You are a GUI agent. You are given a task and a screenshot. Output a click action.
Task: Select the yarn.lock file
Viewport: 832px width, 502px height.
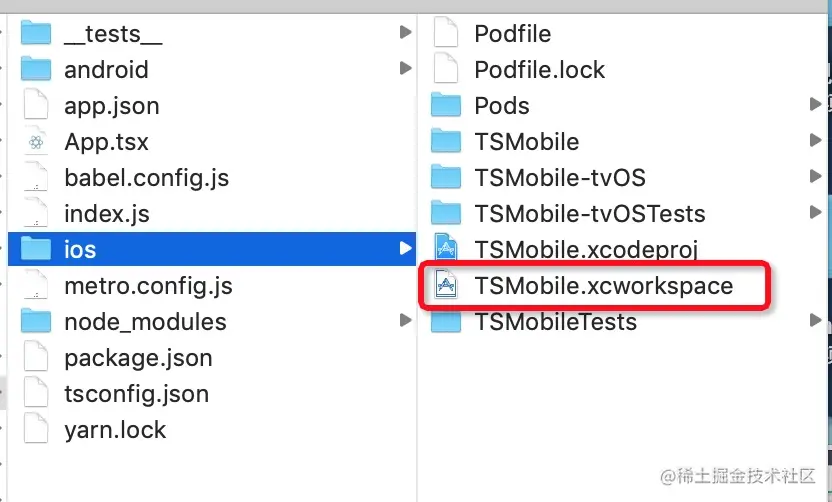point(115,430)
